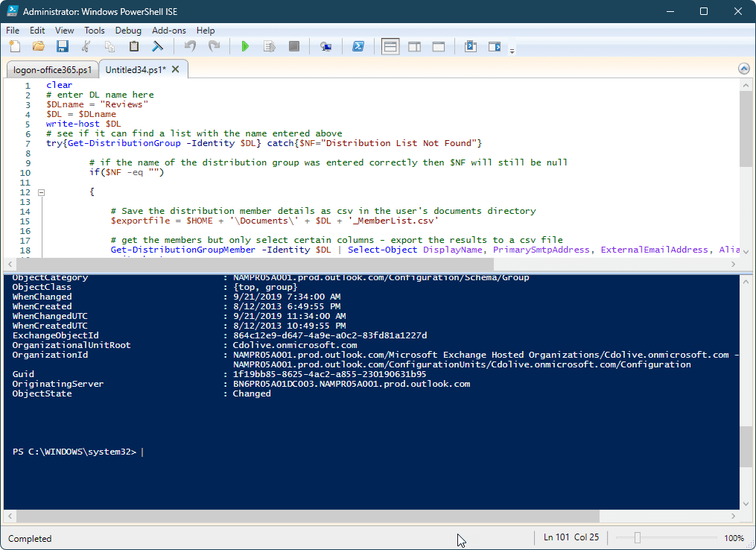Viewport: 756px width, 550px height.
Task: Toggle Show Script Pane Maximized layout
Action: [x=438, y=46]
